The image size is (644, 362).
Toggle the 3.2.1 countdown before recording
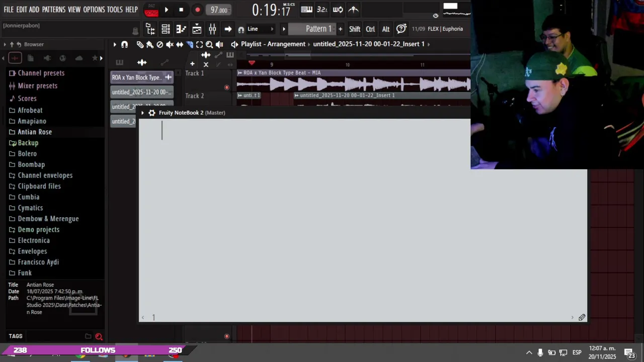[x=322, y=9]
